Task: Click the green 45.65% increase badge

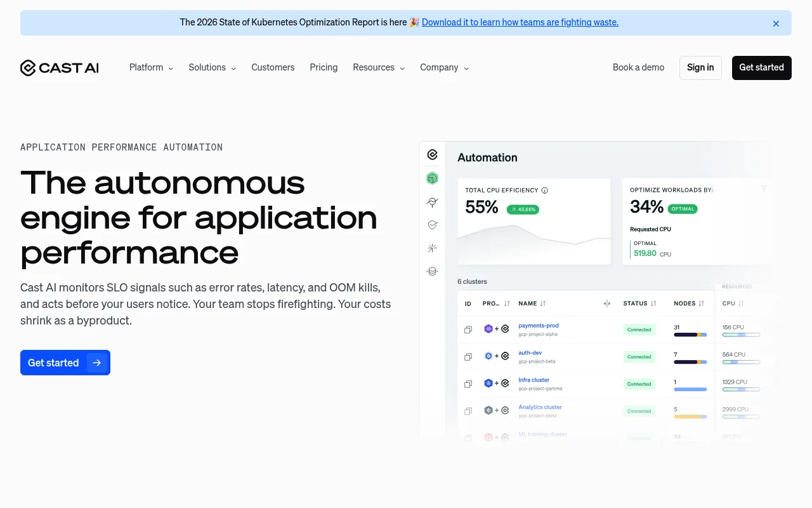Action: 523,209
